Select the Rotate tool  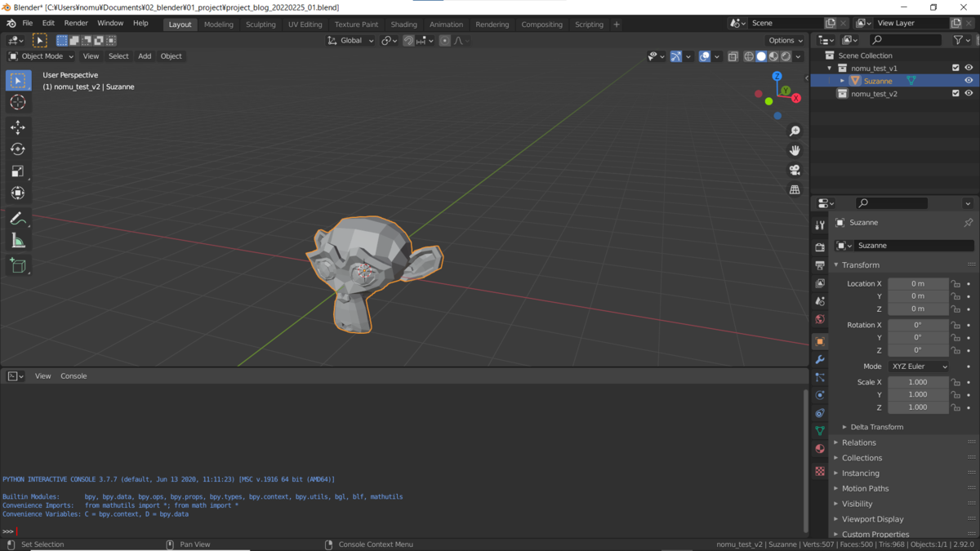(18, 149)
